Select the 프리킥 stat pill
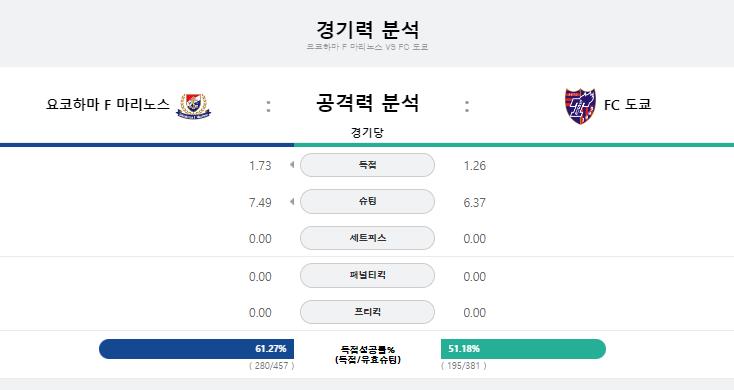 click(367, 312)
